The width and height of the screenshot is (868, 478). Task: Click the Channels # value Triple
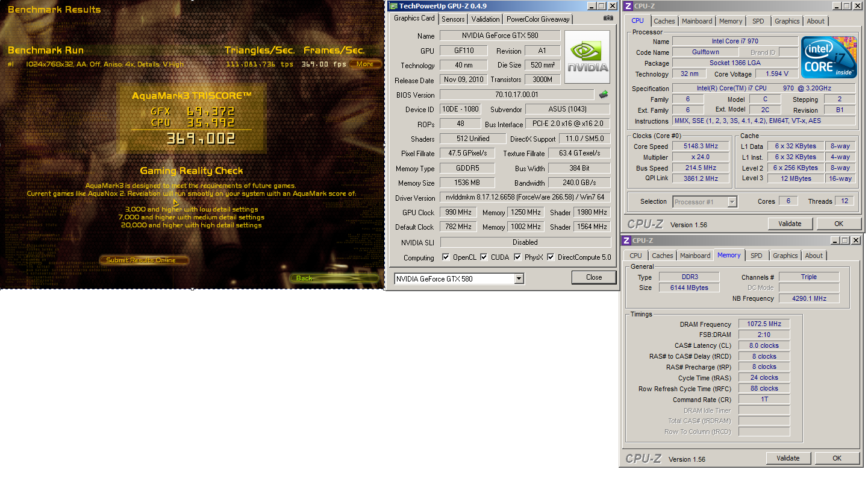pyautogui.click(x=809, y=277)
